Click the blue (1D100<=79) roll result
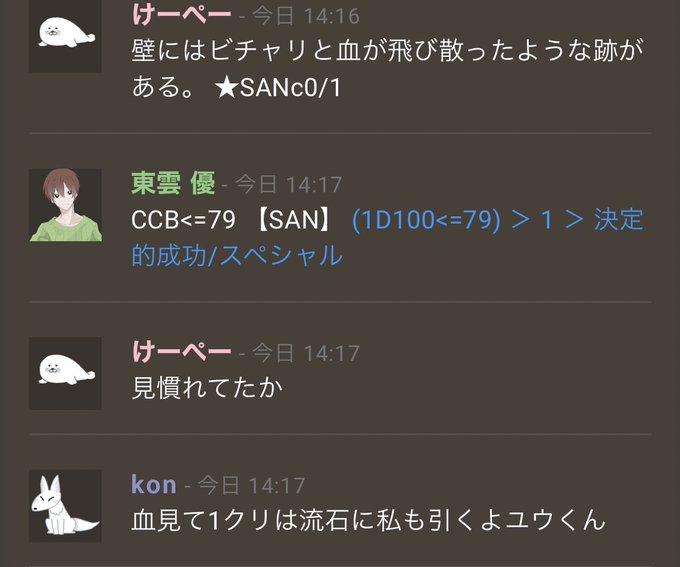 point(426,220)
